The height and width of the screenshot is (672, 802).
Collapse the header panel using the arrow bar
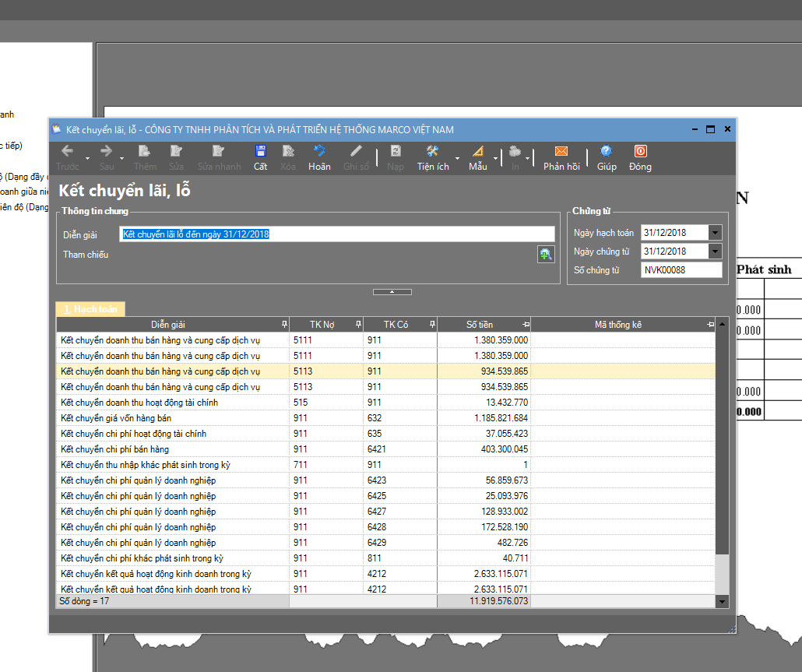click(392, 292)
